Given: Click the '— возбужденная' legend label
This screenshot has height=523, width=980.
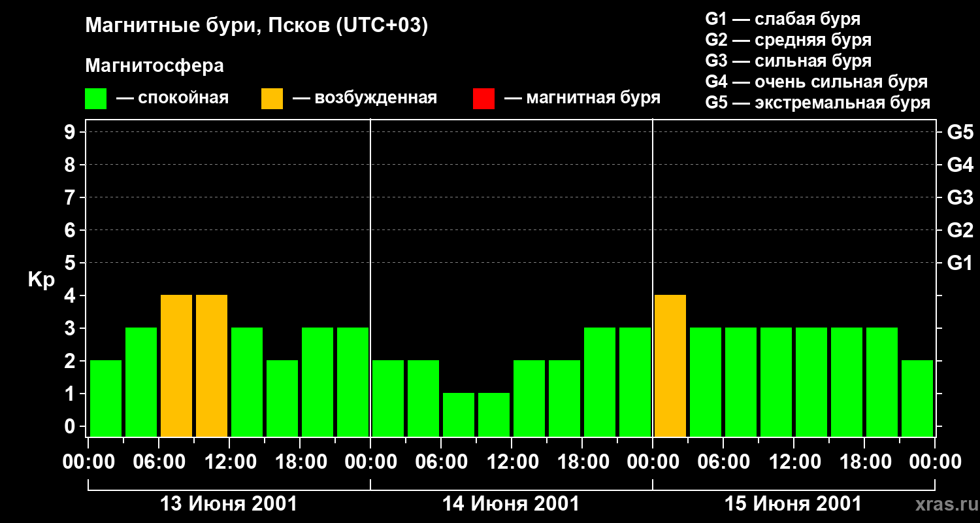Looking at the screenshot, I should tap(365, 99).
